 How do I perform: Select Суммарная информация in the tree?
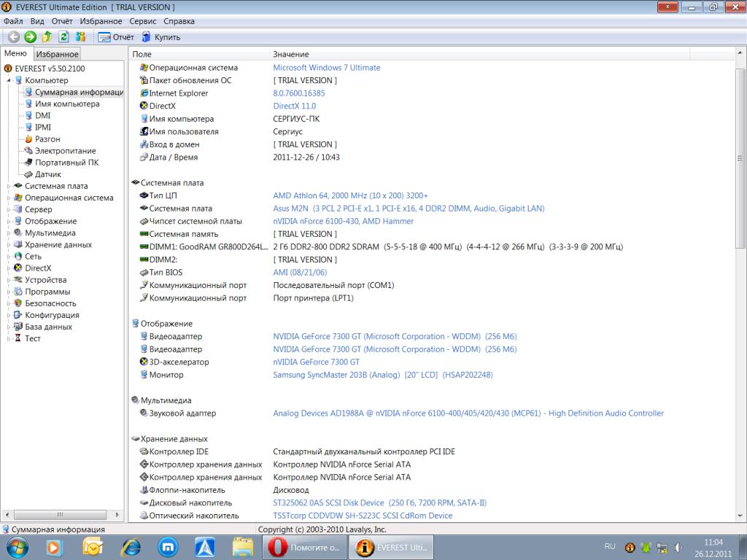click(x=79, y=92)
